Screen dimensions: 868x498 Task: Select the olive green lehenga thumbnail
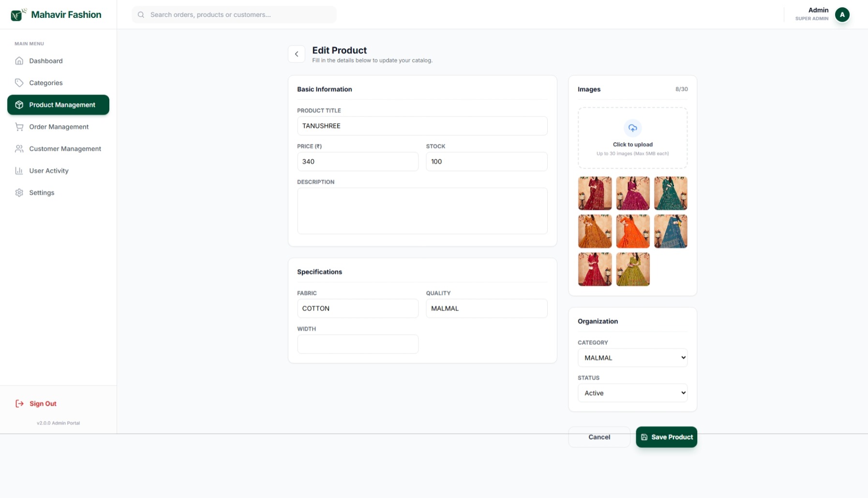pyautogui.click(x=632, y=269)
